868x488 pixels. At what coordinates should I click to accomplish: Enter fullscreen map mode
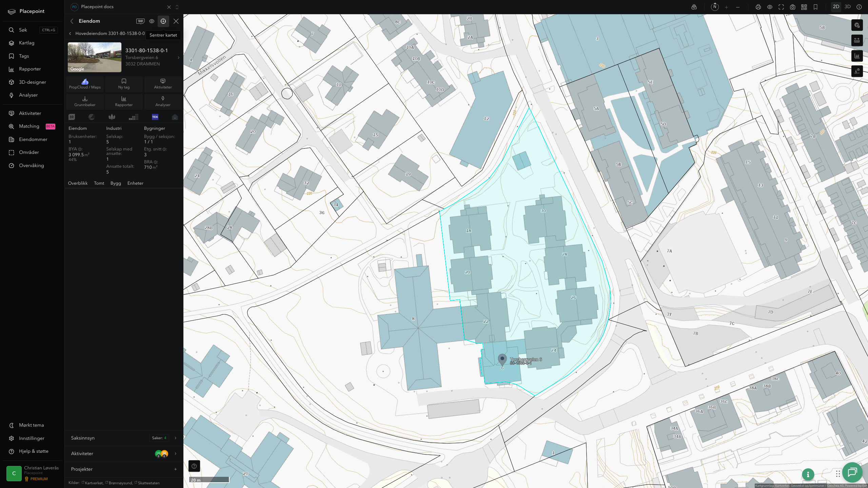pos(781,7)
